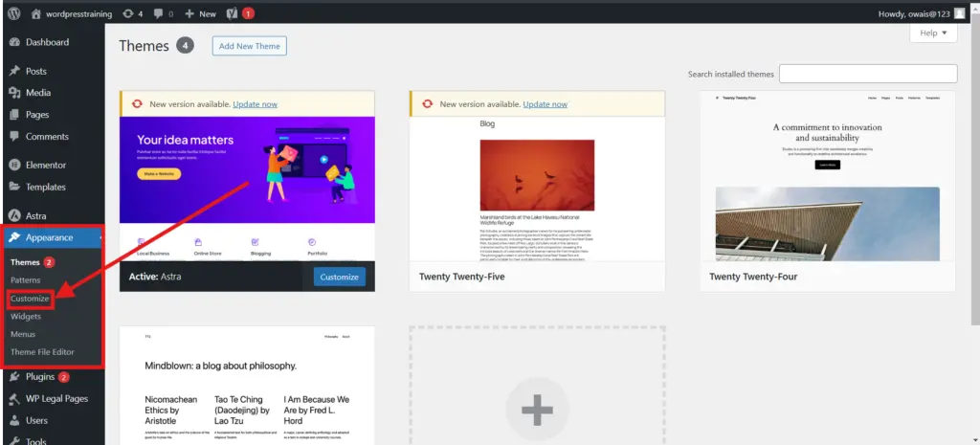
Task: Go to the Menus submenu item
Action: pyautogui.click(x=23, y=334)
